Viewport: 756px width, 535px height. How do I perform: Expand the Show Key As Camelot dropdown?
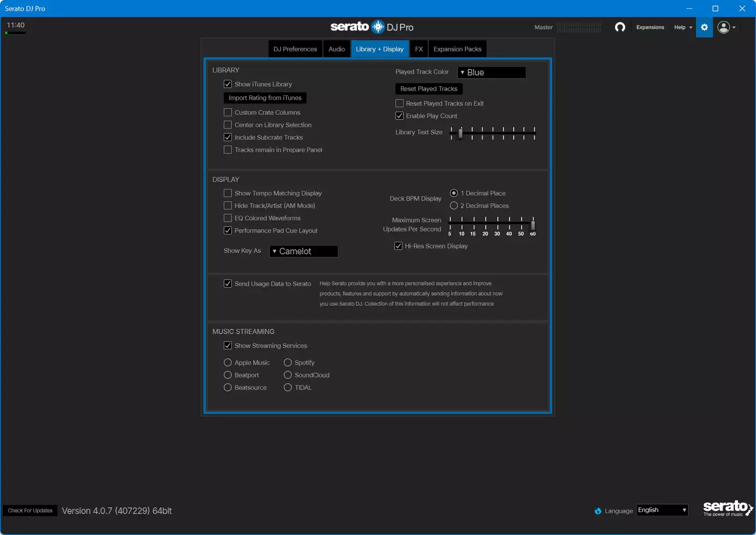coord(303,251)
